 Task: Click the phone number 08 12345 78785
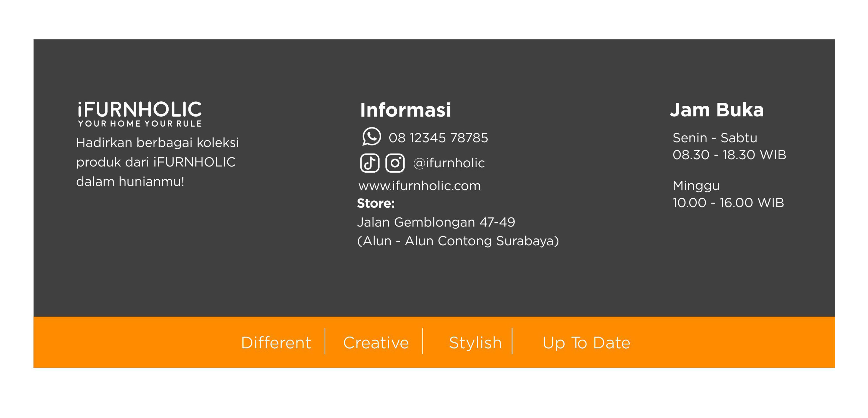(x=438, y=138)
